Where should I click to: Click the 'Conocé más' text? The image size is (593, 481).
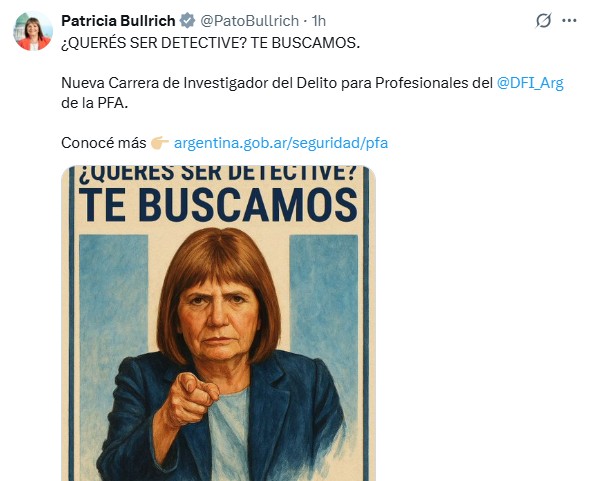[x=104, y=143]
